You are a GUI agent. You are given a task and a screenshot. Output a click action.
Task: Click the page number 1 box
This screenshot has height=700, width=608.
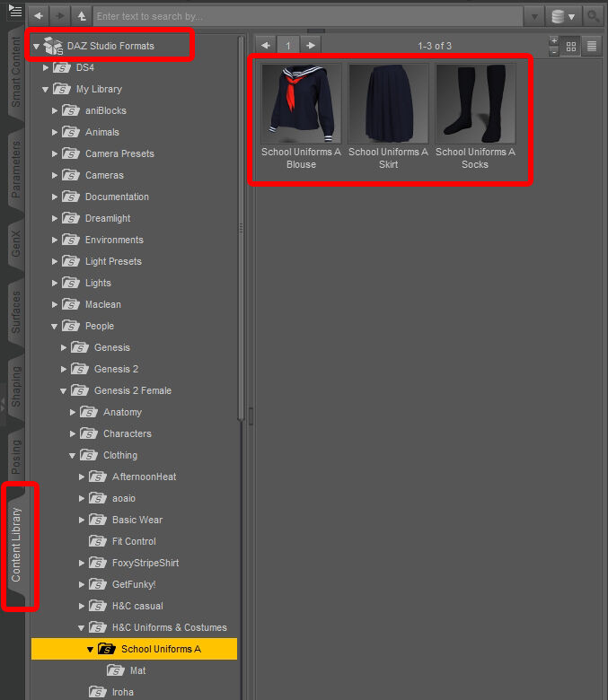point(288,46)
